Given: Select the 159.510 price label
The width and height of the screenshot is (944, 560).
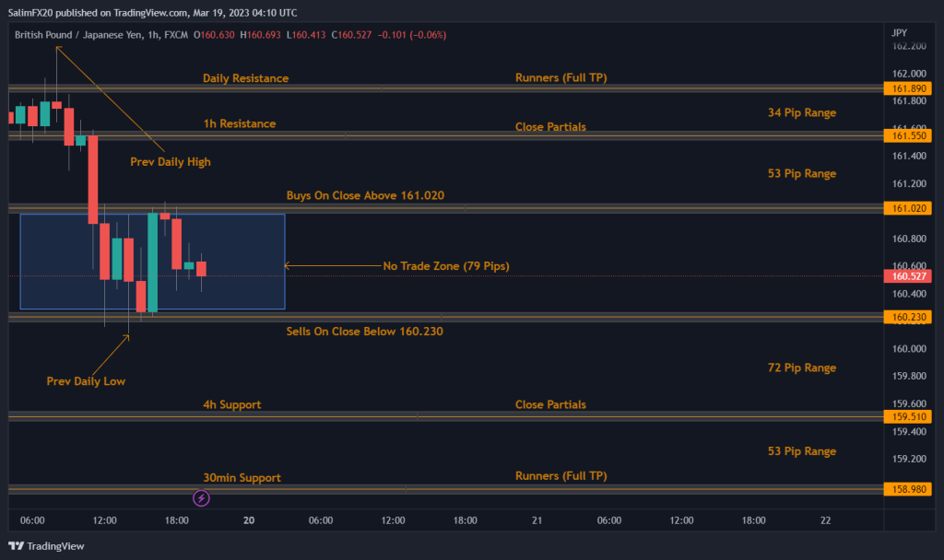Looking at the screenshot, I should (x=908, y=416).
